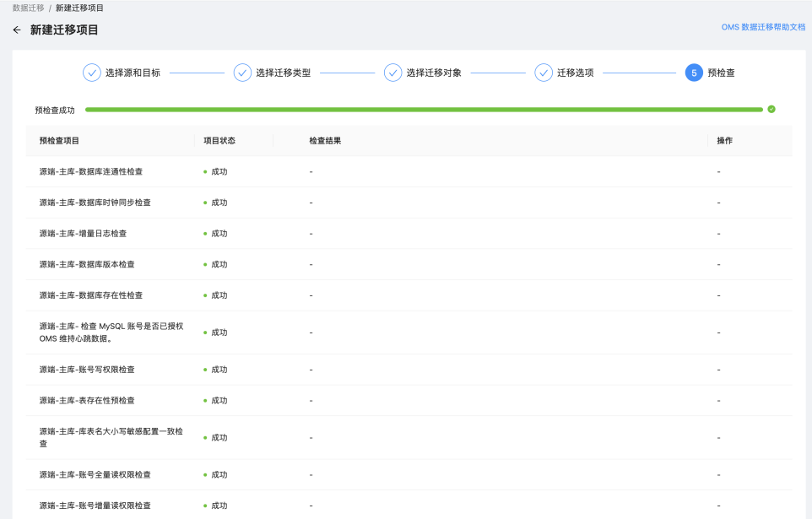Select row 源端-主库-账号增量读权限检查
812x519 pixels.
409,505
